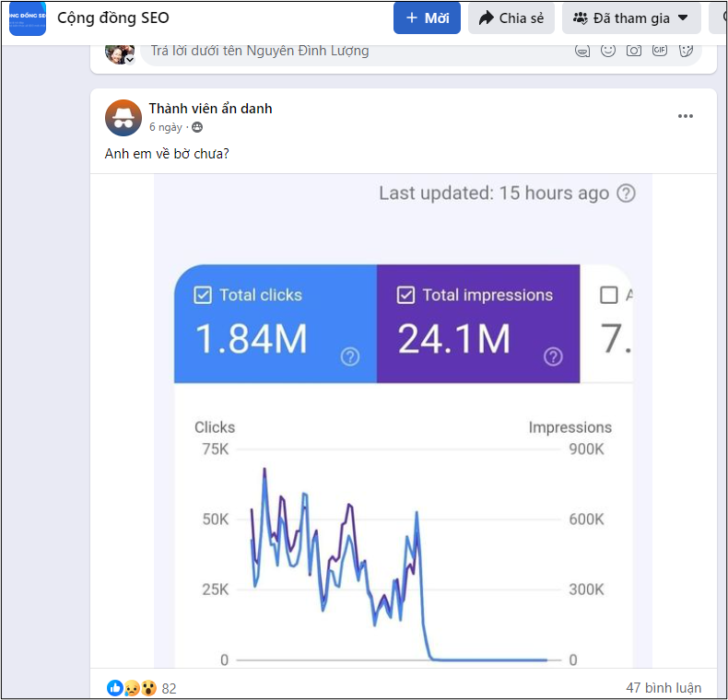
Task: Click the avatar sticker icon in comment box
Action: (x=582, y=51)
